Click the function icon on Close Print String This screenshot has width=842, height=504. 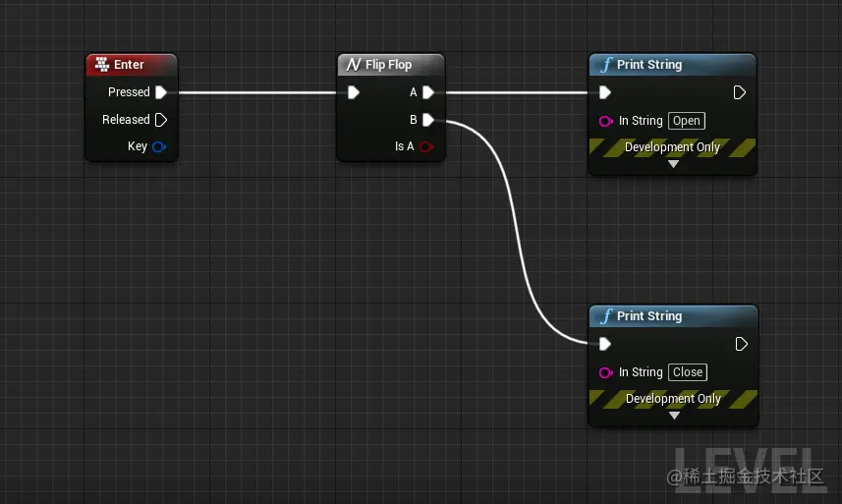[606, 316]
